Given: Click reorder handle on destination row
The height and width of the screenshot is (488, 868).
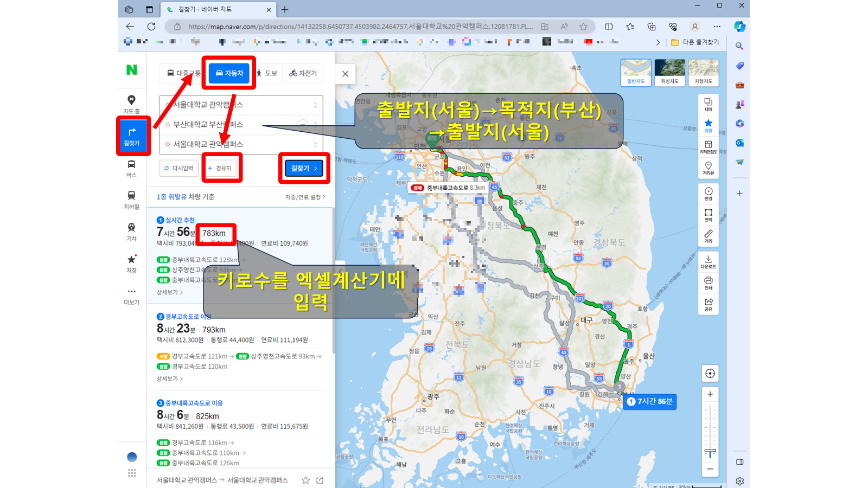Looking at the screenshot, I should (x=315, y=144).
